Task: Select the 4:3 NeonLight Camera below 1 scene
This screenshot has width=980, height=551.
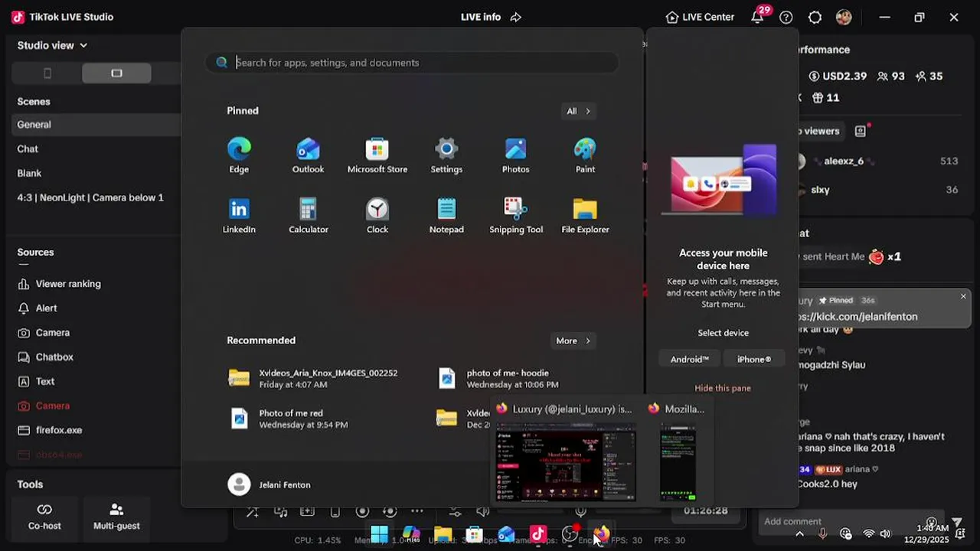Action: (x=90, y=197)
